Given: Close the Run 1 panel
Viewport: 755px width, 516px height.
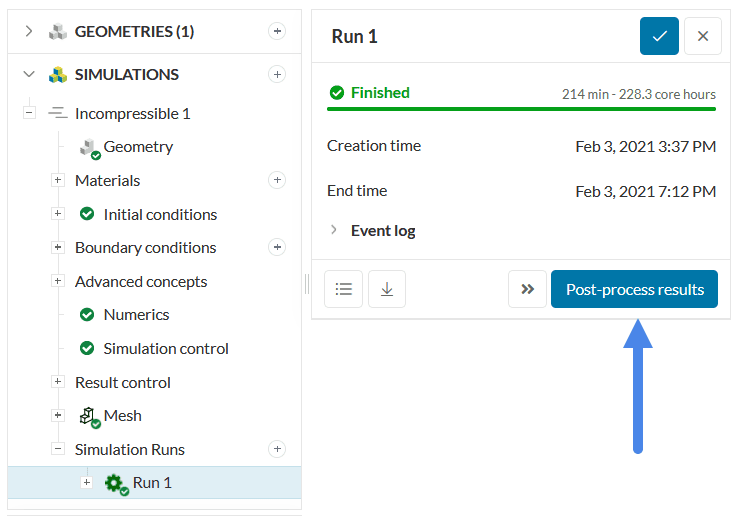Looking at the screenshot, I should click(703, 36).
